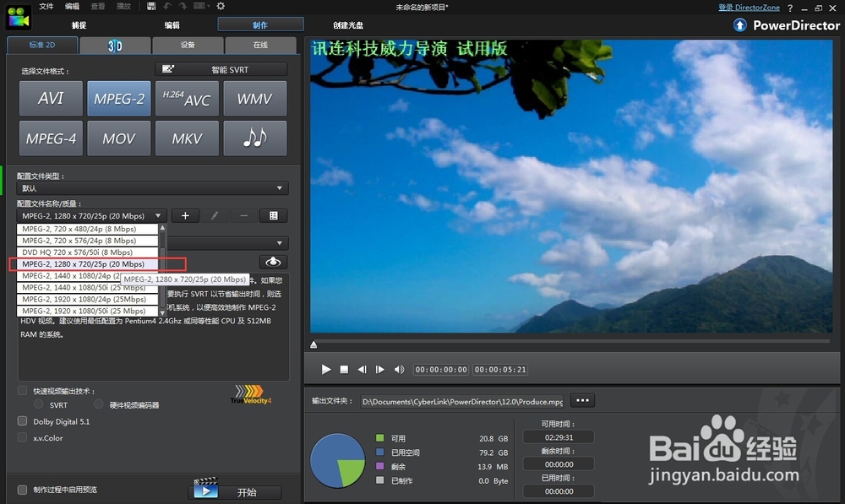
Task: Open the keyboard hotkeys icon menu
Action: [x=201, y=6]
